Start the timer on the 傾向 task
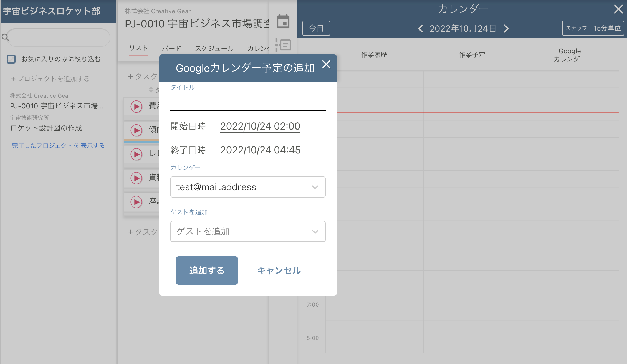Screen dimensions: 627x364 (136, 130)
